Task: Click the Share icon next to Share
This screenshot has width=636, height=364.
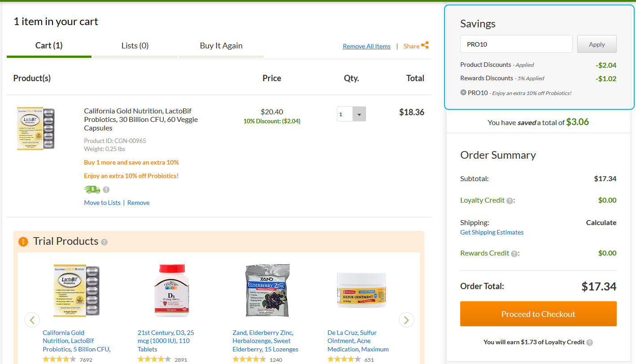Action: (x=425, y=45)
